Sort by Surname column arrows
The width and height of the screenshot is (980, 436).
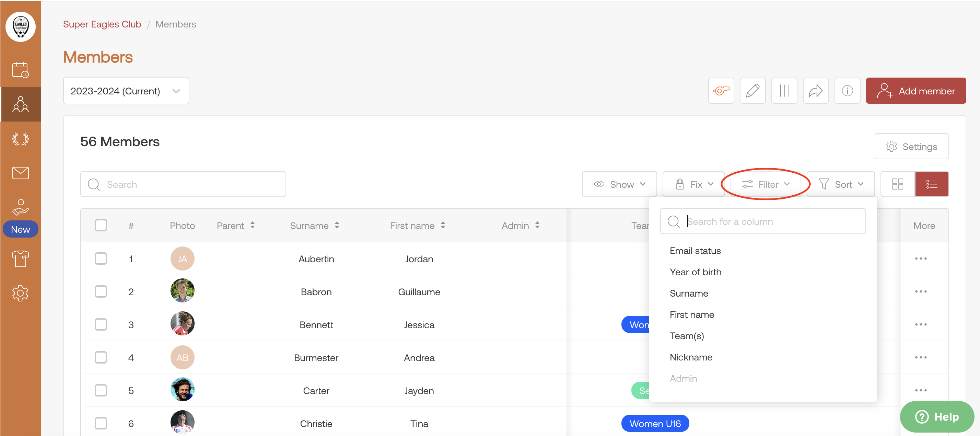[x=337, y=226]
